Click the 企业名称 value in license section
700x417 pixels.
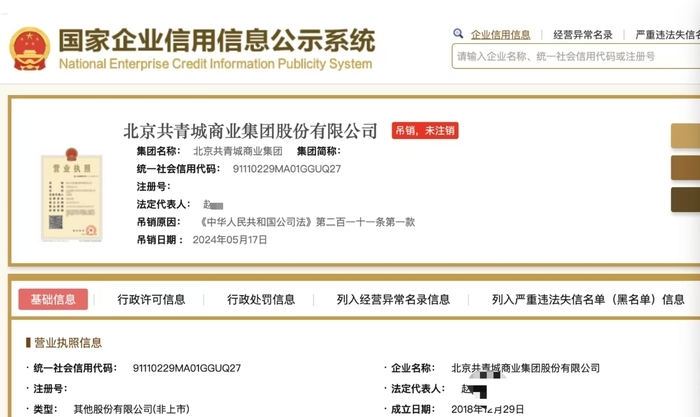tap(525, 368)
